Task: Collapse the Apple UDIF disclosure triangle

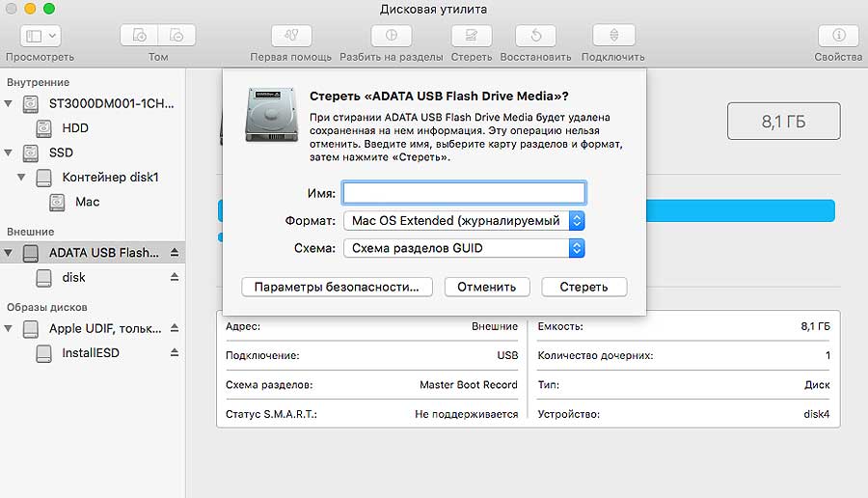Action: point(9,328)
